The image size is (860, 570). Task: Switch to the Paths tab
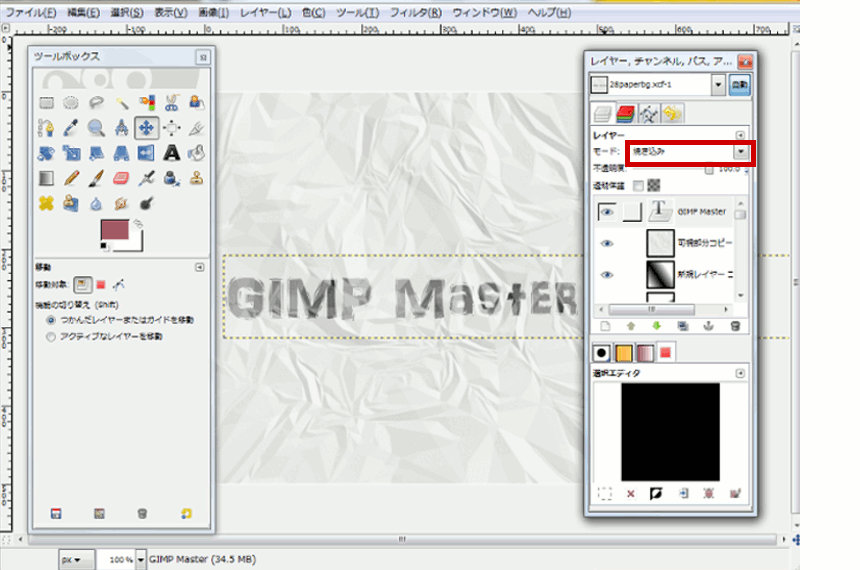pyautogui.click(x=648, y=114)
